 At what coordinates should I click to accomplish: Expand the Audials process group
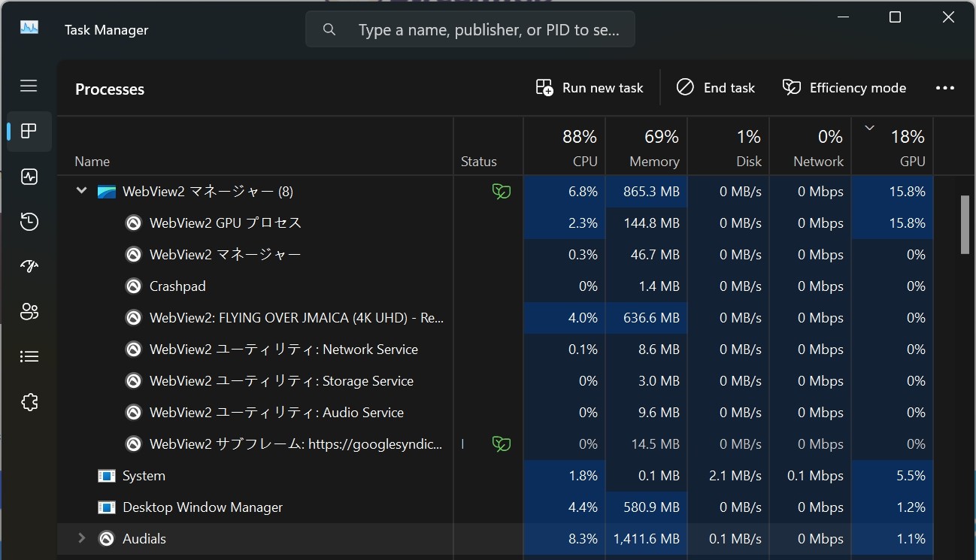[82, 538]
